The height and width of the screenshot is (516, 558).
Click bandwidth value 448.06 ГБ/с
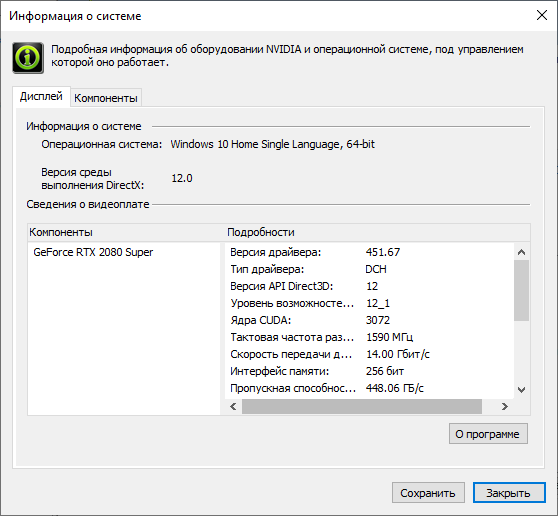click(x=395, y=388)
